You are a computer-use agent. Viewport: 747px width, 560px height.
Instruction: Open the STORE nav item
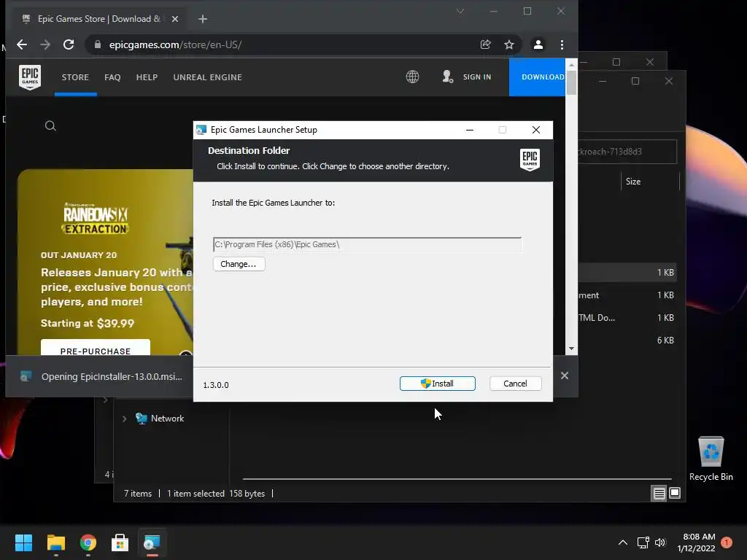75,77
